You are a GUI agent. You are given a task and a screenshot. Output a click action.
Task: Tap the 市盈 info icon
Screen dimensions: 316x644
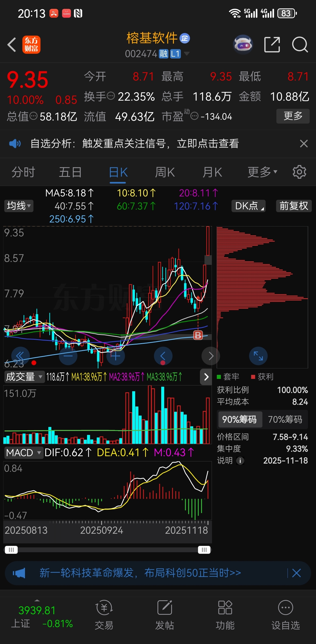tap(194, 116)
